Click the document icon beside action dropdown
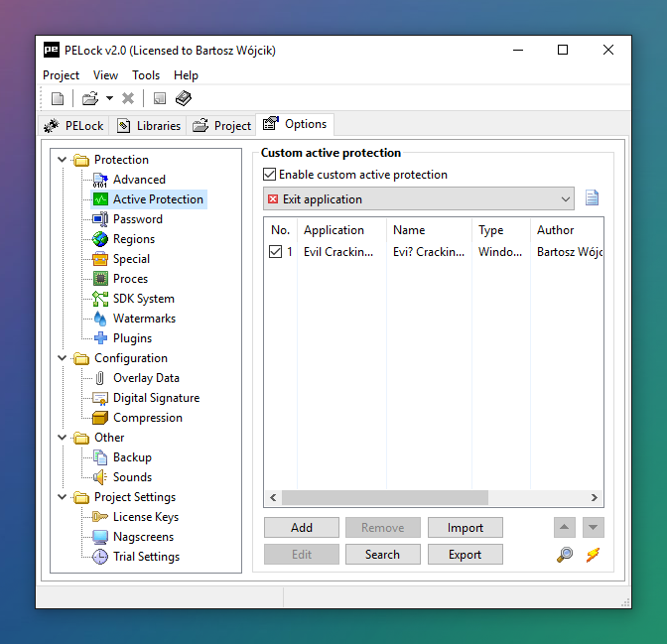This screenshot has height=644, width=667. pyautogui.click(x=593, y=197)
